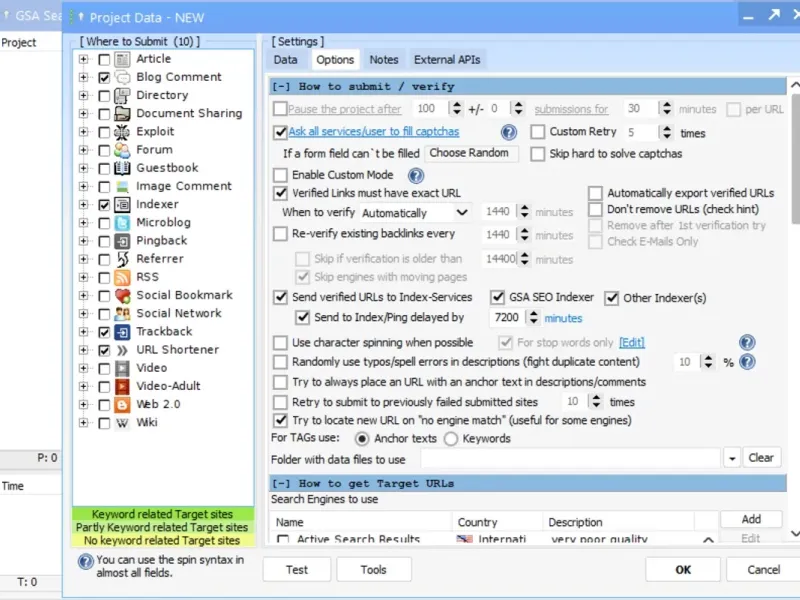
Task: Open the data files folder dropdown arrow
Action: click(x=732, y=458)
